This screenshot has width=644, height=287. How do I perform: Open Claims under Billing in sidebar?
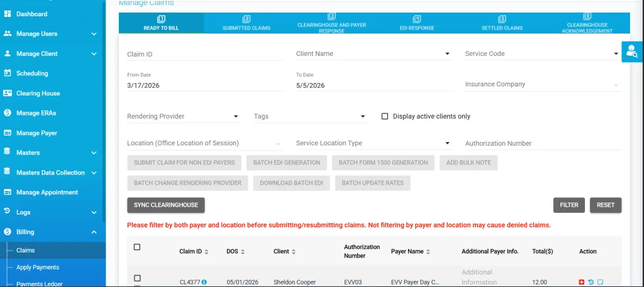coord(53,250)
